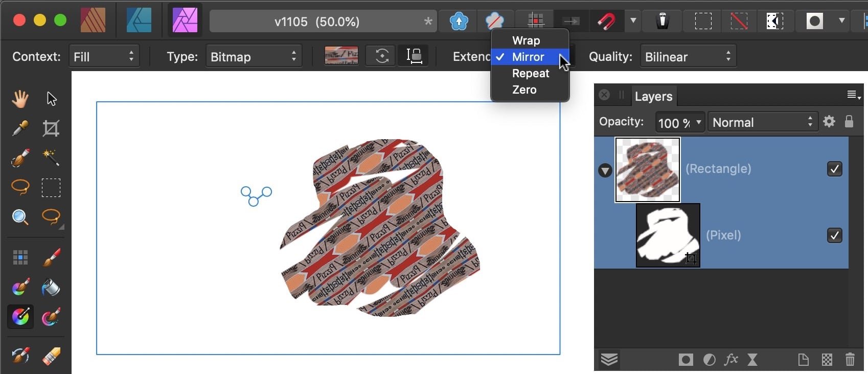Open the Type Bitmap dropdown

point(254,56)
